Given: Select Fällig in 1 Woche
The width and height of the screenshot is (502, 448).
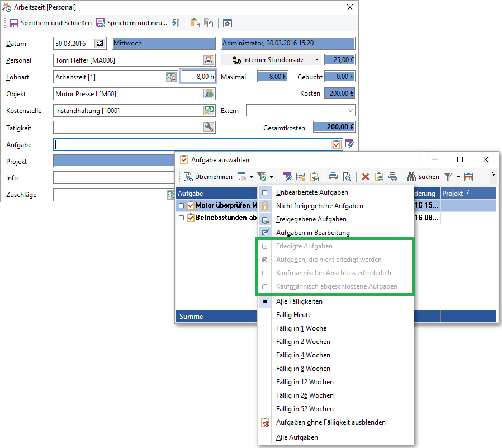Looking at the screenshot, I should click(335, 328).
